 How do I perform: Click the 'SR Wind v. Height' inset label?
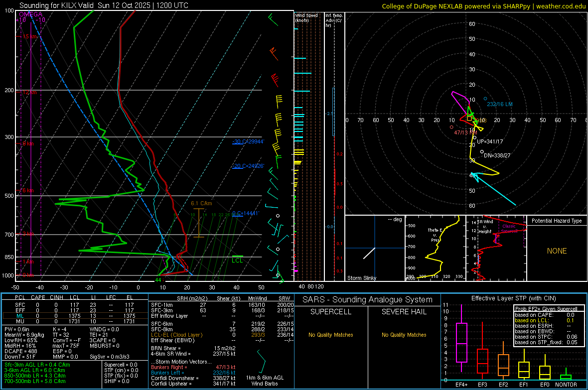coord(485,227)
